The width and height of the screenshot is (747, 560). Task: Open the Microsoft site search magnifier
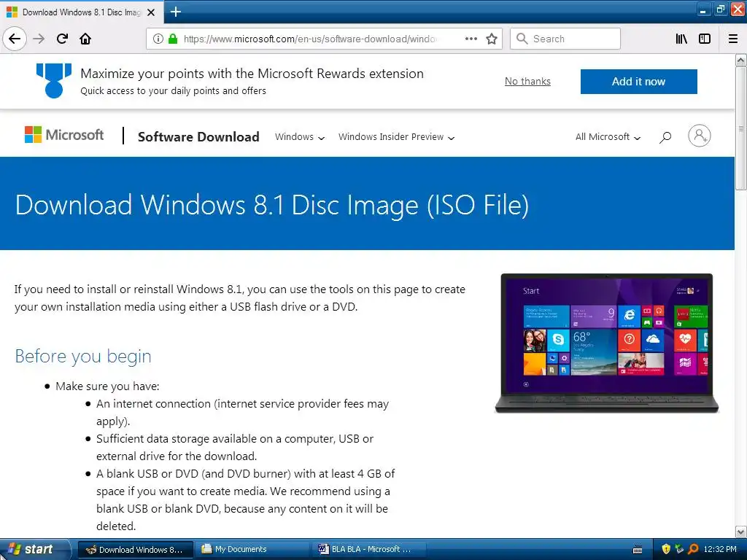click(665, 137)
